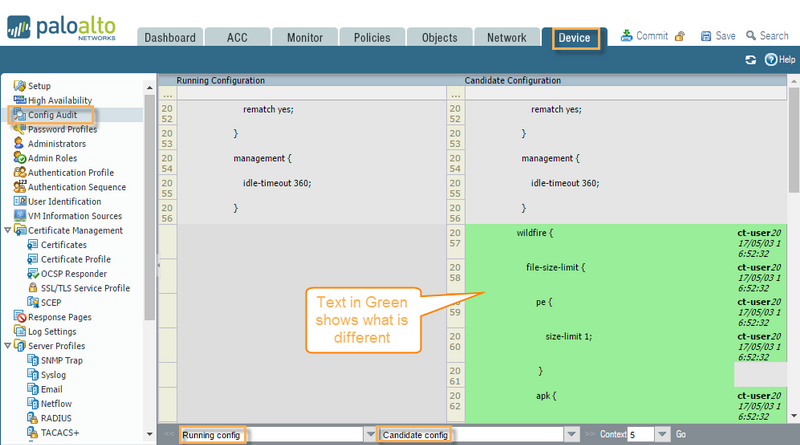This screenshot has width=800, height=445.
Task: Click the lock icon next to Commit
Action: pyautogui.click(x=680, y=36)
